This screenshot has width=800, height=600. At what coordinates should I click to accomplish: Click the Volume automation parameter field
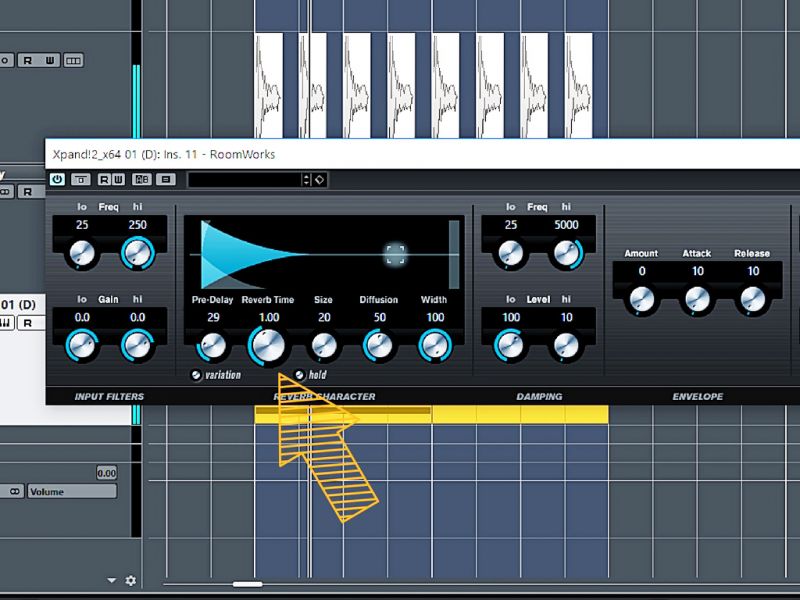(x=72, y=491)
